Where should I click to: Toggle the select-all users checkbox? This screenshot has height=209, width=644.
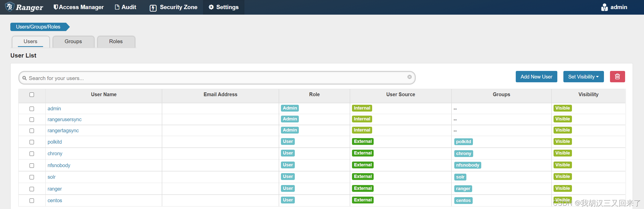32,95
